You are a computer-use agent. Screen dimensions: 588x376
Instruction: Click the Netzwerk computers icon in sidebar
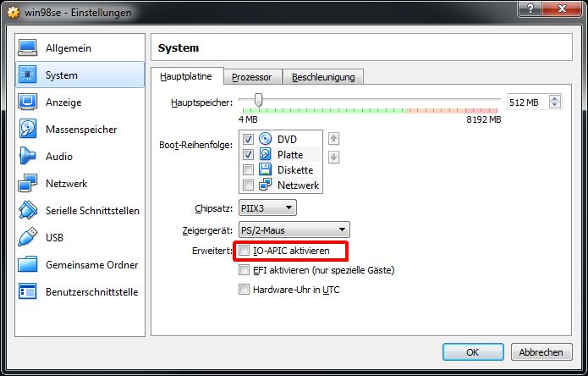[28, 183]
